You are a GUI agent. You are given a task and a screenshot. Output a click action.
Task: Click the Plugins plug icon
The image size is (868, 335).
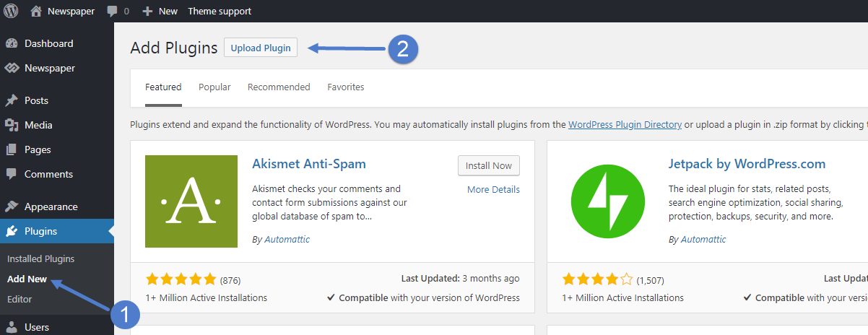coord(12,231)
